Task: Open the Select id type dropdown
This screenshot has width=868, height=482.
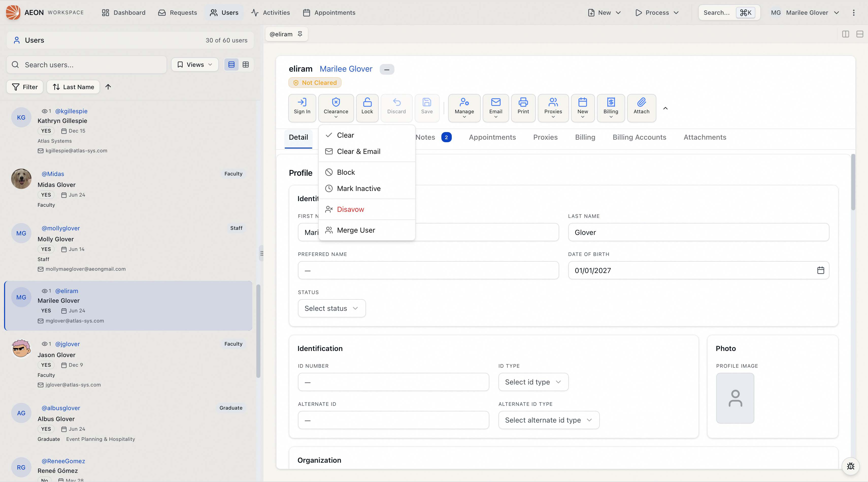Action: pos(533,382)
